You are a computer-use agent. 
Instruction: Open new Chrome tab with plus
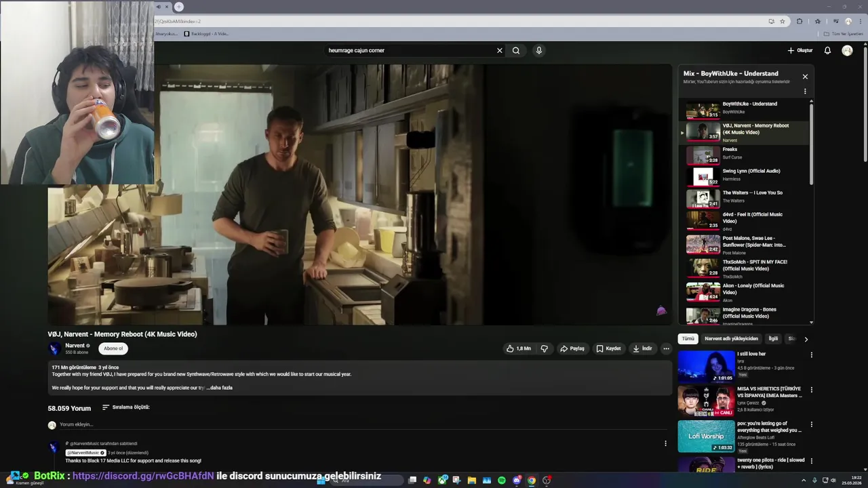click(179, 7)
